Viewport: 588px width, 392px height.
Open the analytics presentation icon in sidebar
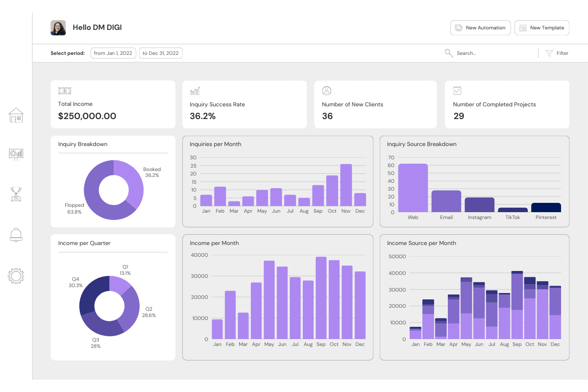[16, 154]
